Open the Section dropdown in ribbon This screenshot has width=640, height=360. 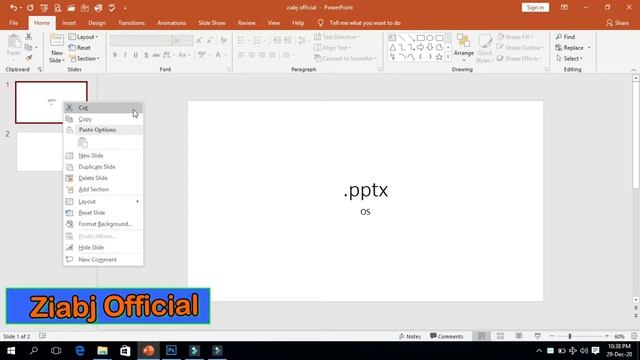[84, 58]
